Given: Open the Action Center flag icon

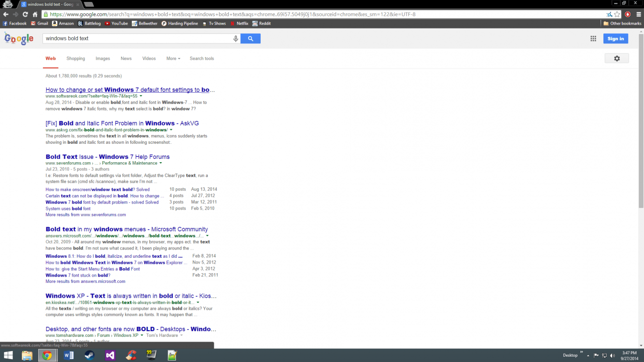Looking at the screenshot, I should coord(597,356).
